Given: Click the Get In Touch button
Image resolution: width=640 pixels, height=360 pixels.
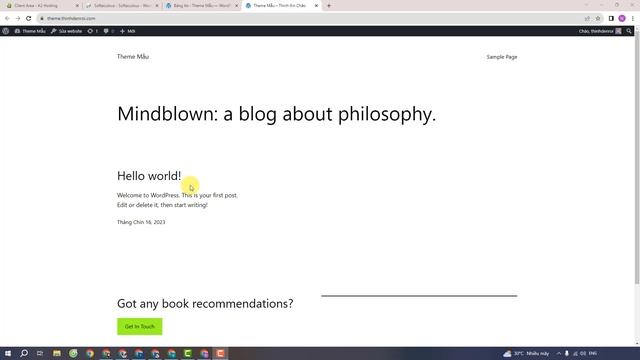Looking at the screenshot, I should pos(140,327).
